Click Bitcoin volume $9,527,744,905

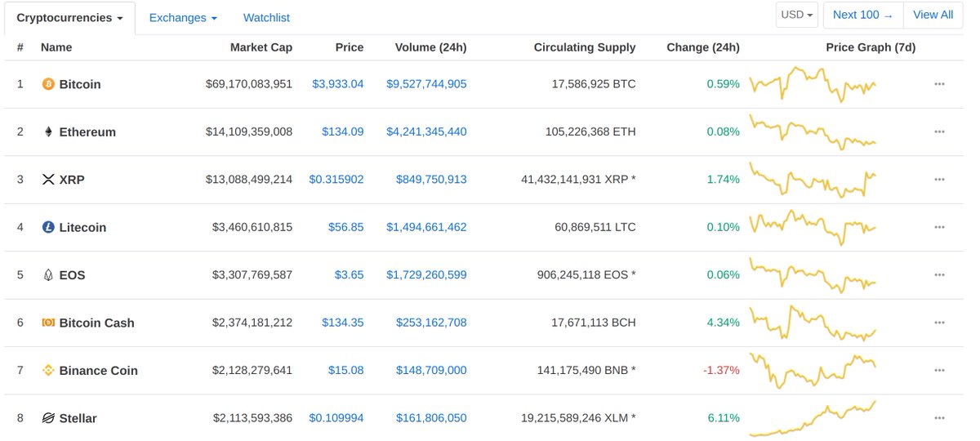pos(427,84)
